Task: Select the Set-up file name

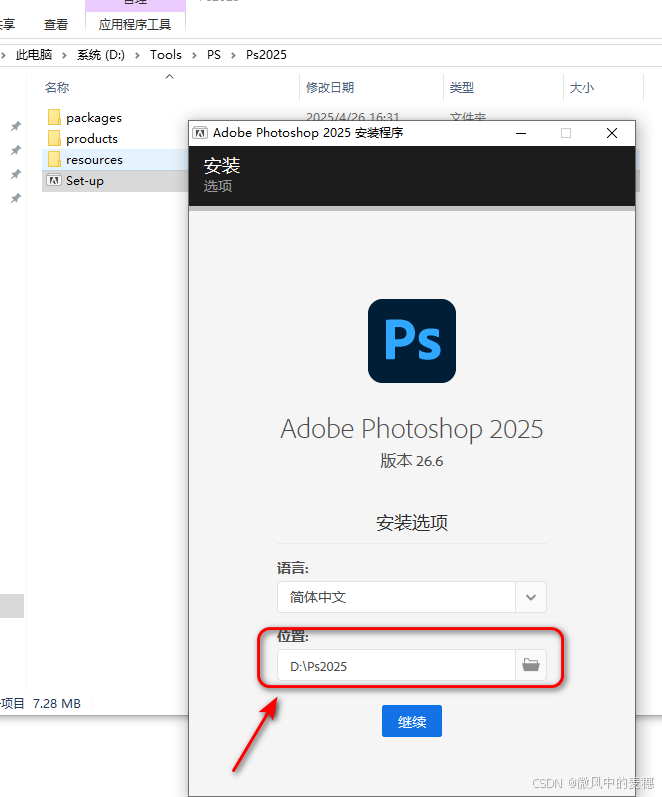Action: pyautogui.click(x=85, y=180)
